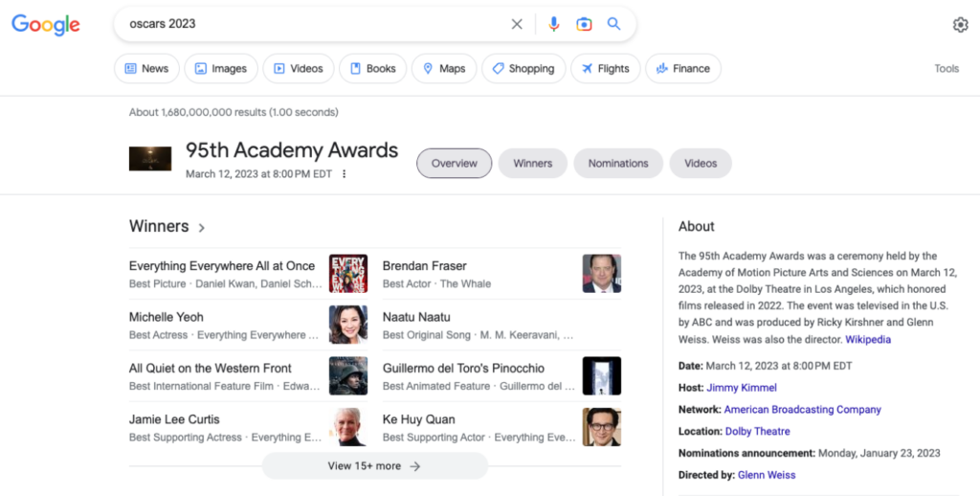Clear the search query with X
Screen dimensions: 980x496
[x=517, y=24]
